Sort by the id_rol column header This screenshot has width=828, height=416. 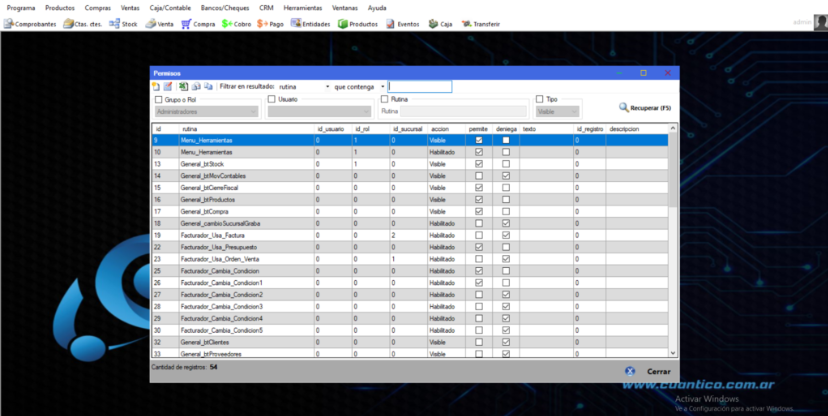pyautogui.click(x=371, y=129)
